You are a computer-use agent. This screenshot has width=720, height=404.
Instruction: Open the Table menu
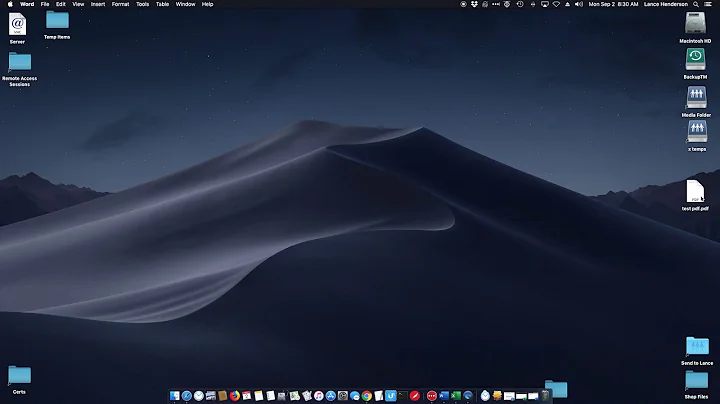tap(163, 4)
